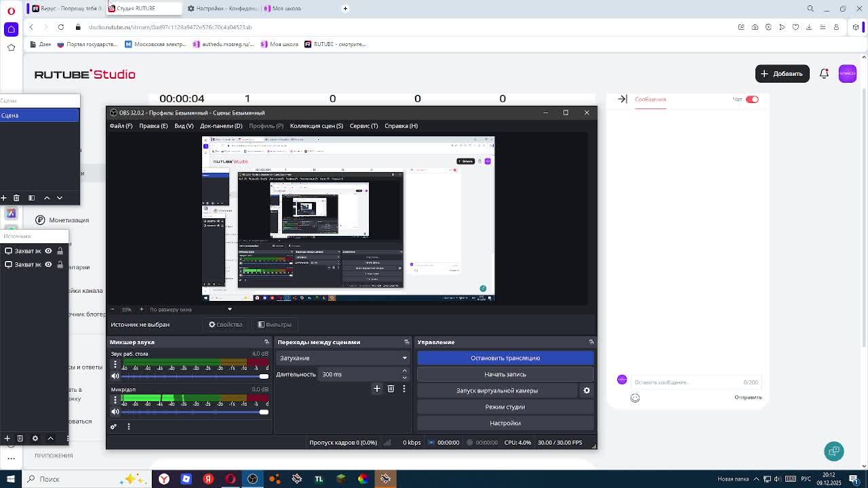Screen dimensions: 868x488
Task: Open scene filters icon in Scenes dock
Action: pos(31,198)
